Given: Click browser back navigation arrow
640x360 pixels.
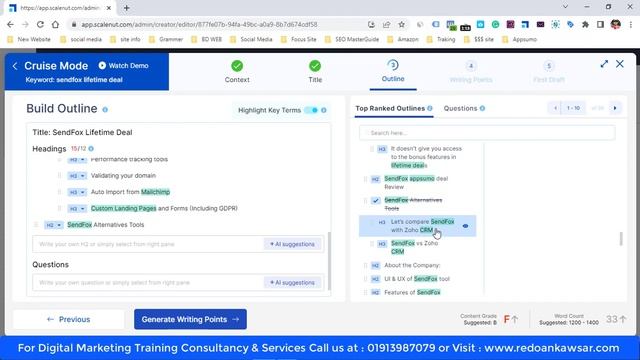Looking at the screenshot, I should pos(10,24).
